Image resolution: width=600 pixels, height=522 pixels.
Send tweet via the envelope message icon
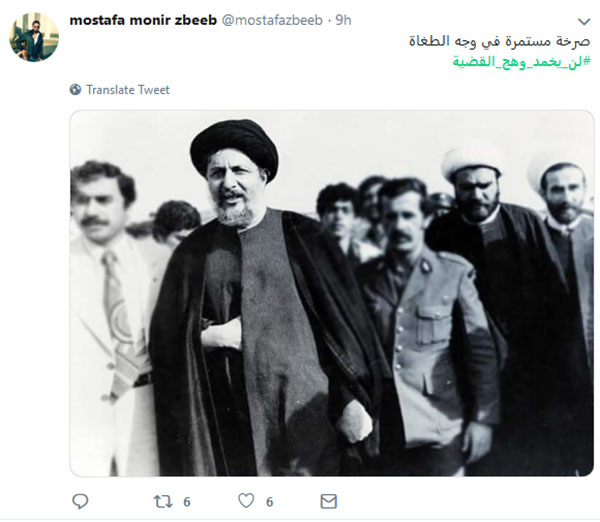click(x=328, y=501)
